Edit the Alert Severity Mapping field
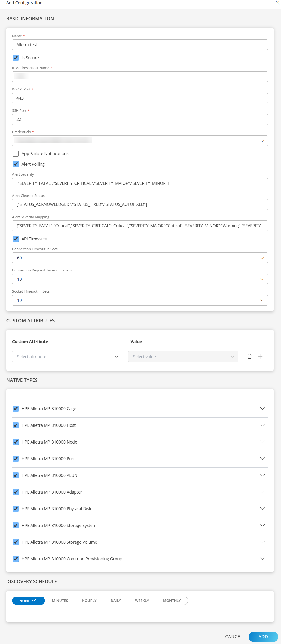 pos(140,226)
